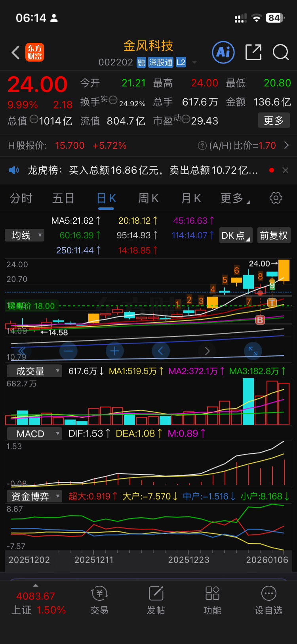This screenshot has width=297, height=644.
Task: Tap the 24.00 current price
Action: [38, 84]
